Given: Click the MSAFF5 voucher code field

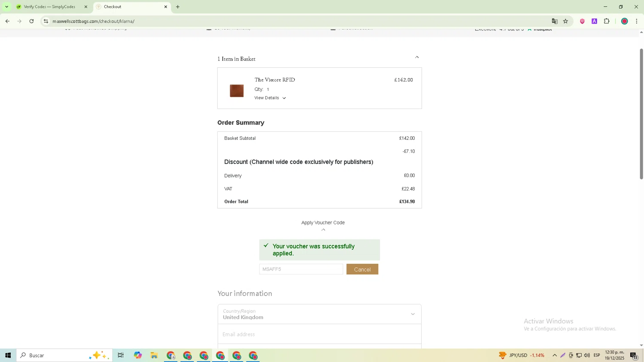Looking at the screenshot, I should point(301,269).
